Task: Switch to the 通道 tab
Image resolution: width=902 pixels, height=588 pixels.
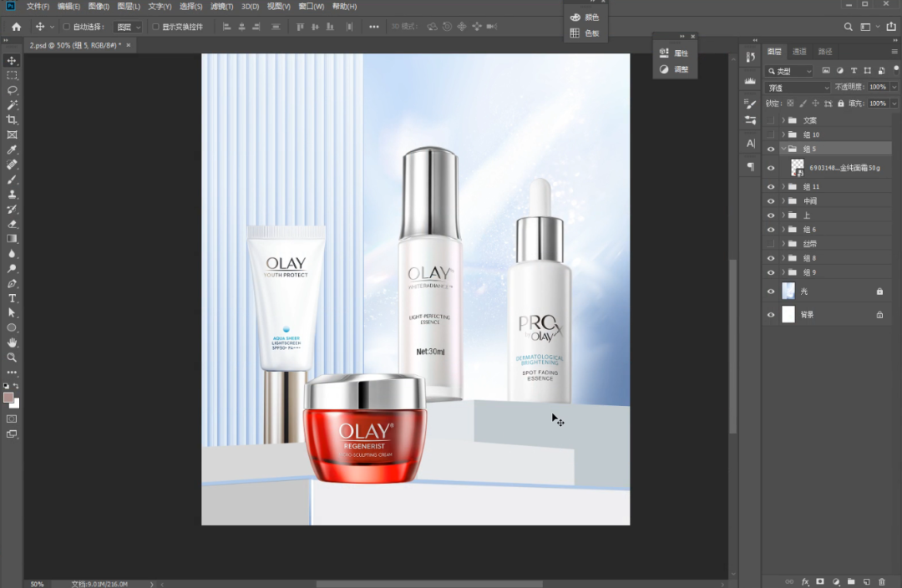Action: 799,52
